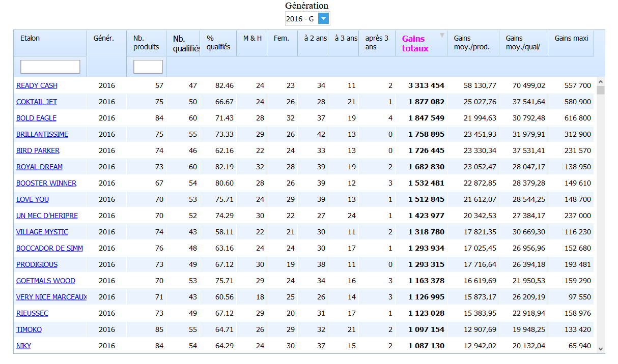Open the LOVE YOU stallion link

click(33, 199)
